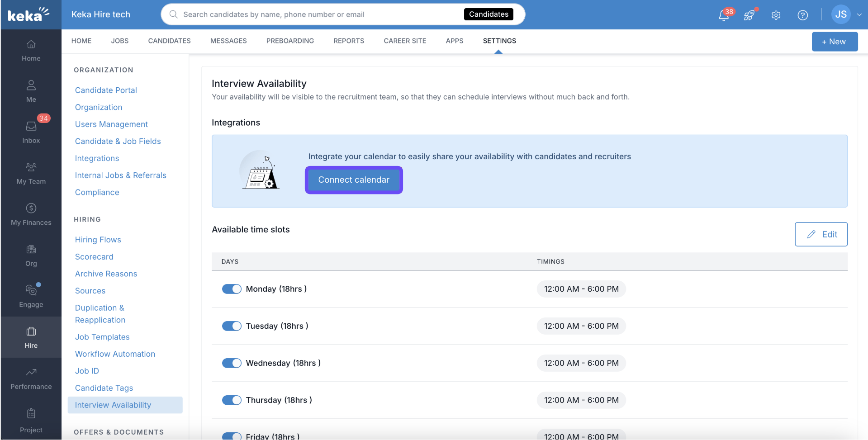Expand the JS profile dropdown arrow
Screen dimensions: 868x440
click(859, 14)
